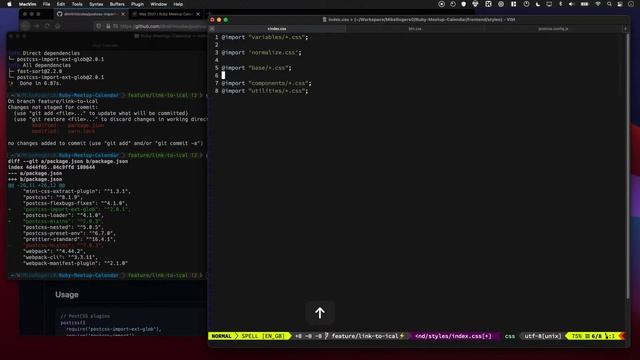Close the GitHub browser tab
The height and width of the screenshot is (360, 640).
123,14
